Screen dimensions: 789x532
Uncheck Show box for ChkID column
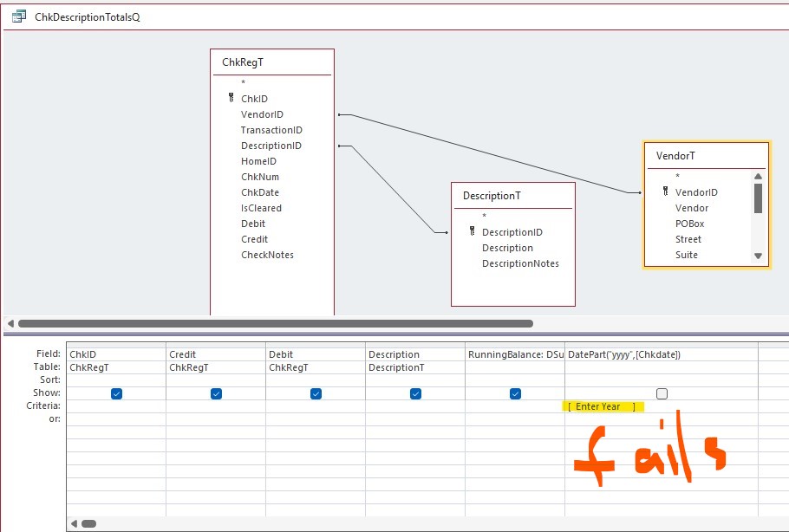pyautogui.click(x=116, y=393)
